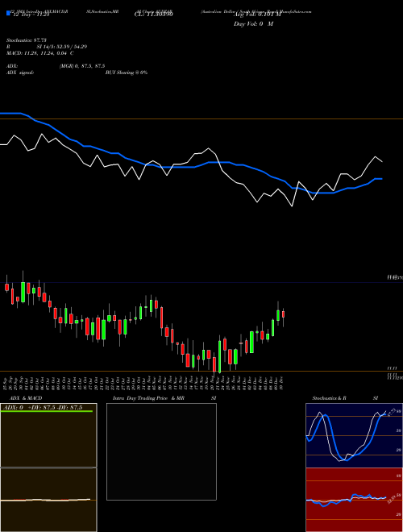
Task: Click the green ADX bar in ADX panel
Action: coord(47,411)
